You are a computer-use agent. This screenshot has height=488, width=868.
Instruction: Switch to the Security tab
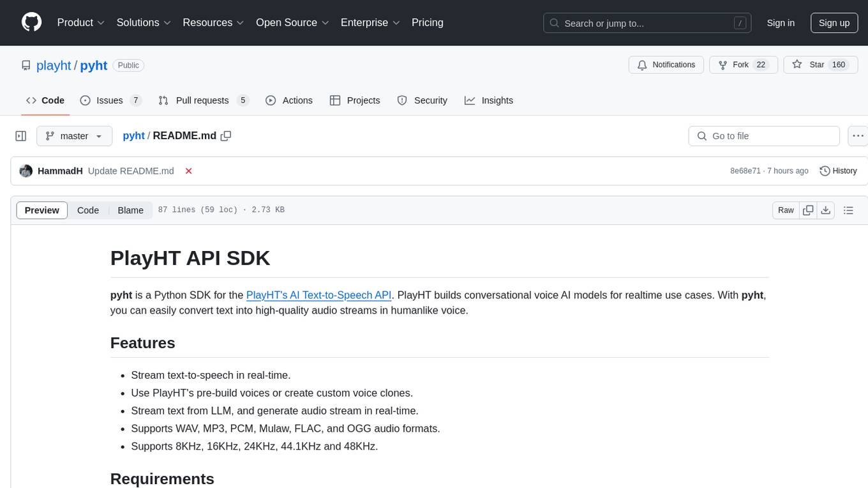[423, 100]
